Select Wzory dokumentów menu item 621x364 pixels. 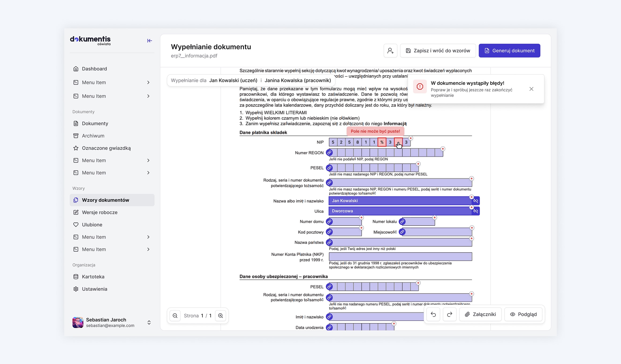112,200
